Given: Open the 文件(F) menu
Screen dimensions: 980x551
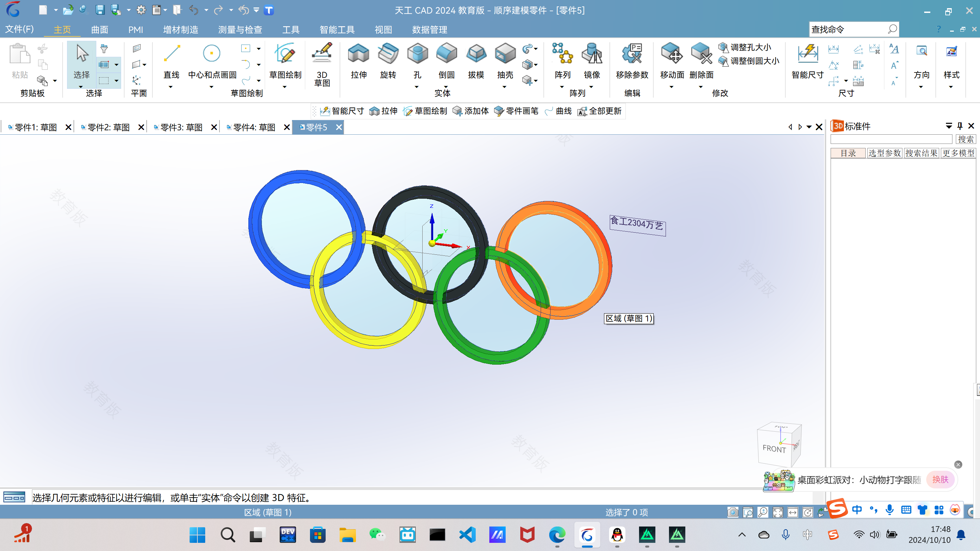Looking at the screenshot, I should click(19, 29).
